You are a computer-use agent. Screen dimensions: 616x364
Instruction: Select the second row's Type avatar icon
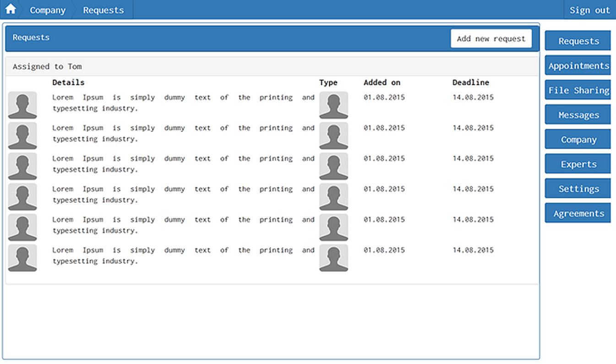click(333, 136)
